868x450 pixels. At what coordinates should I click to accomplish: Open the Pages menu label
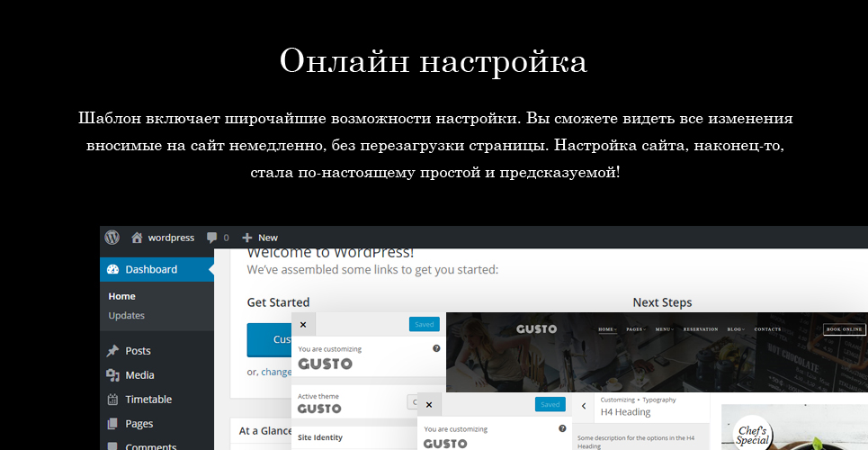click(x=139, y=424)
